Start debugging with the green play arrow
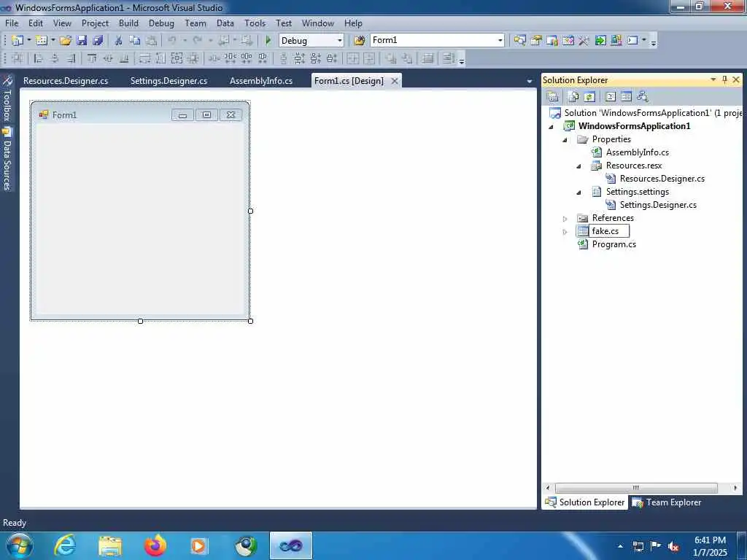 tap(268, 41)
